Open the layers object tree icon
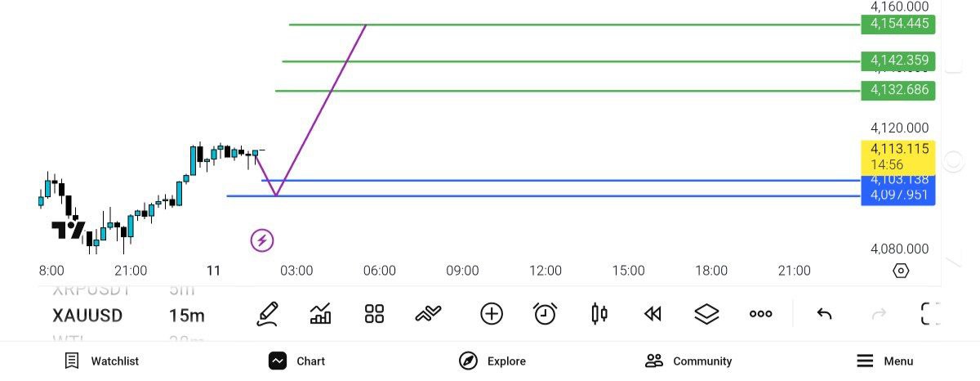980x381 pixels. pyautogui.click(x=706, y=314)
